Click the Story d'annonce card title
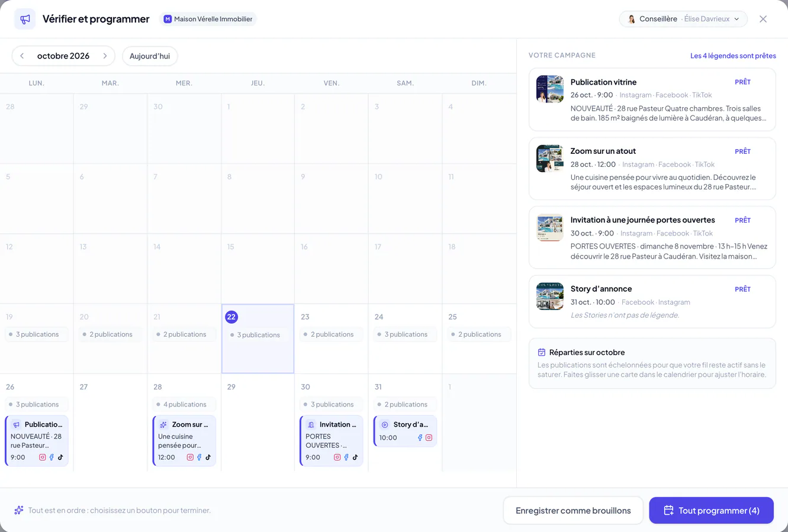 click(x=601, y=289)
